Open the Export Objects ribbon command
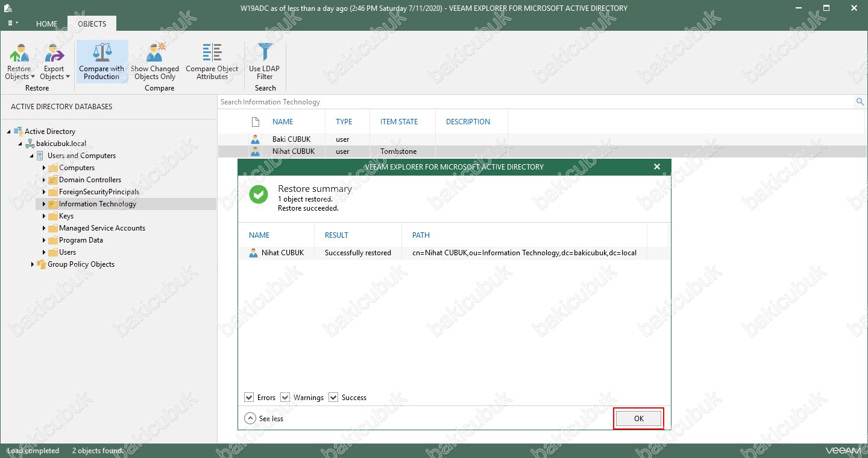Viewport: 868px width, 458px height. point(54,62)
